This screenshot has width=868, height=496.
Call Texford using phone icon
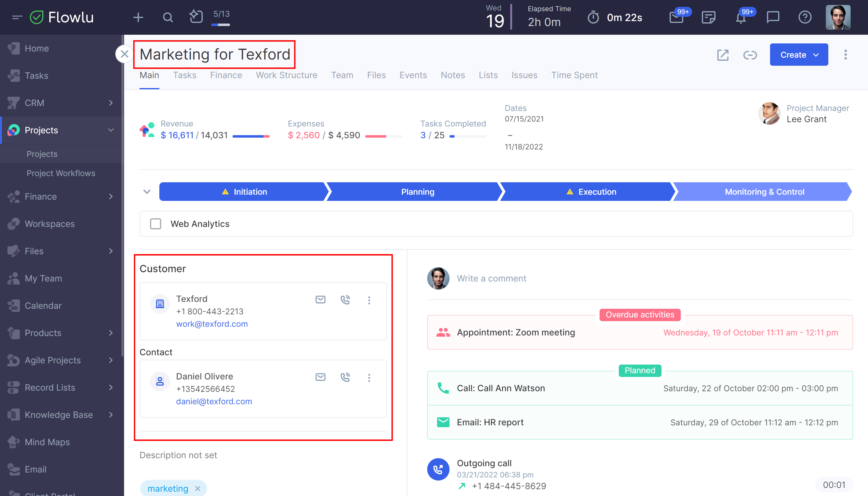point(345,299)
